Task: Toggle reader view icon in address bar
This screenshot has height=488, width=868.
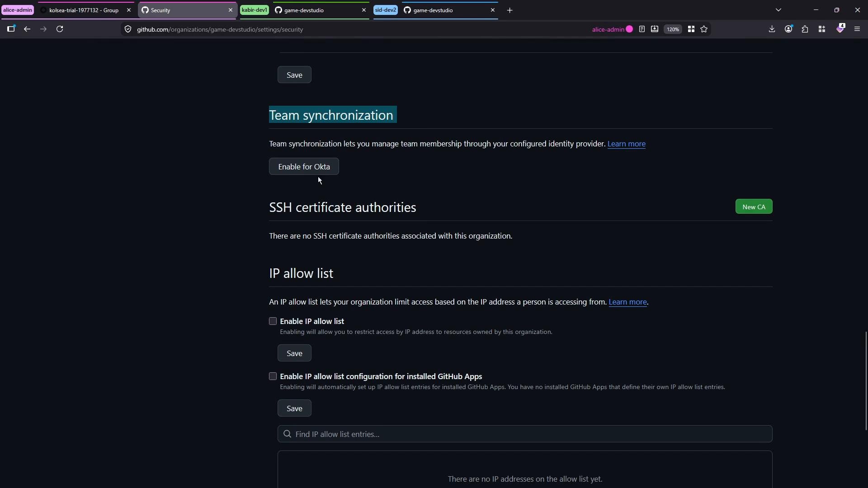Action: coord(642,29)
